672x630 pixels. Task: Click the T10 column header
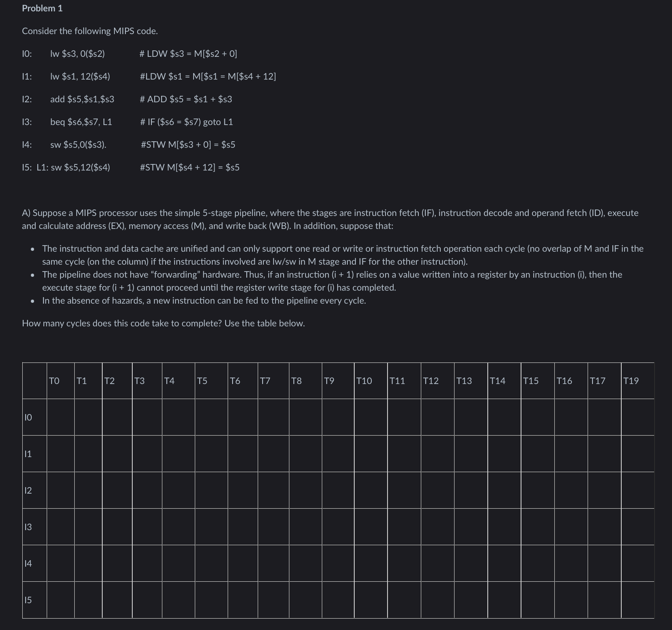pyautogui.click(x=371, y=381)
